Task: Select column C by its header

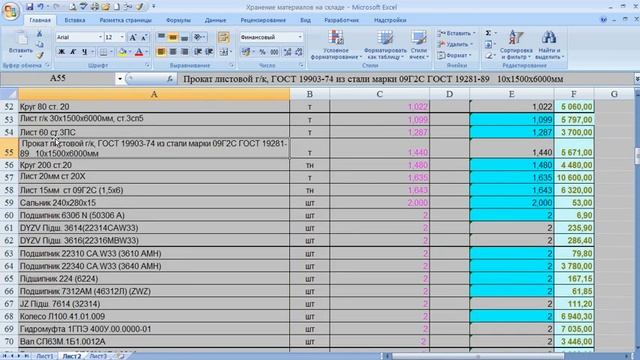Action: coord(380,94)
